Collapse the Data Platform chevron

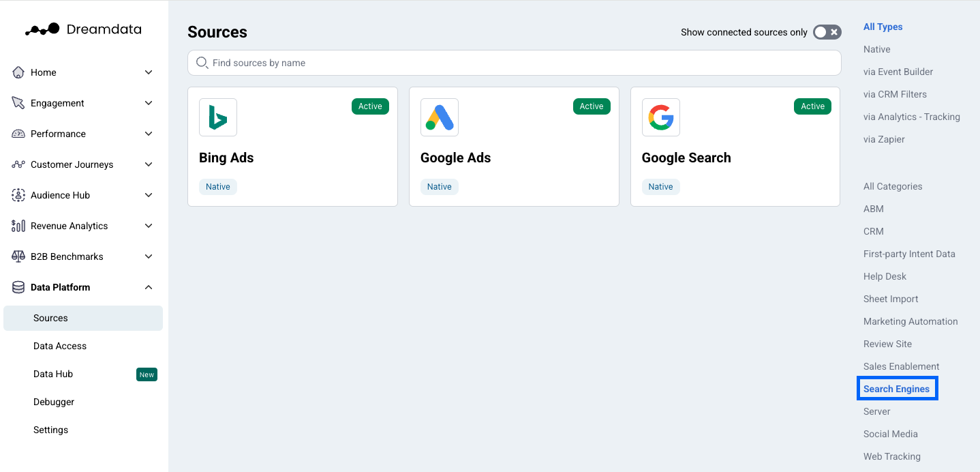149,287
